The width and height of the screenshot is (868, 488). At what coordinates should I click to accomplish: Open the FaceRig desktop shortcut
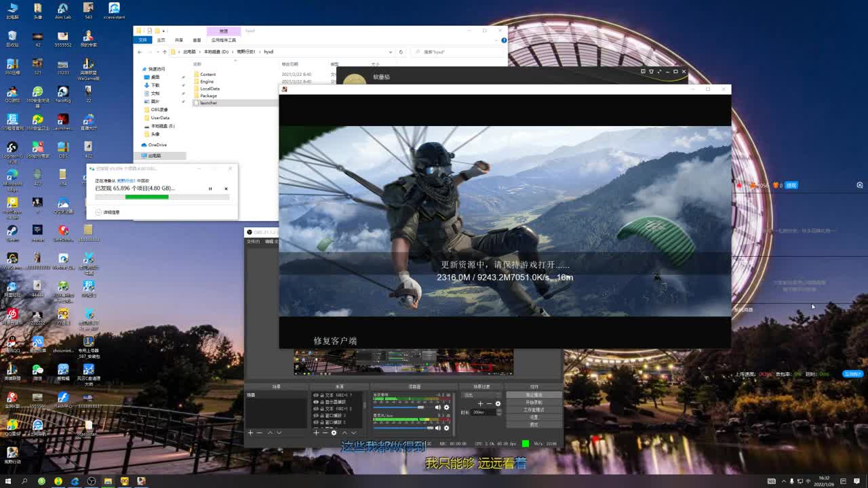(62, 94)
